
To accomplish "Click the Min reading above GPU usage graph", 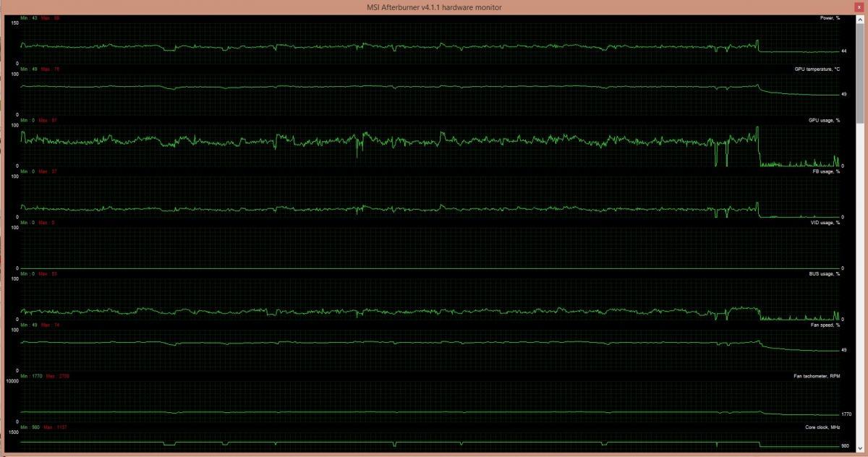I will tap(27, 120).
